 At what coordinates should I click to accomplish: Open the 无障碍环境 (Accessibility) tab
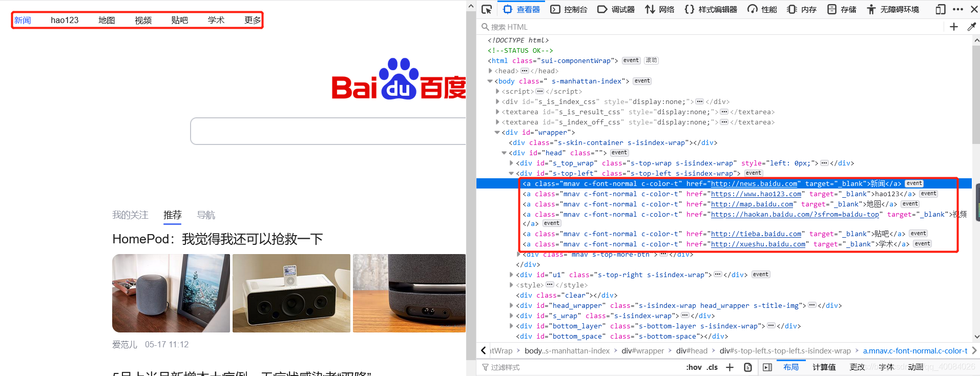pyautogui.click(x=893, y=9)
